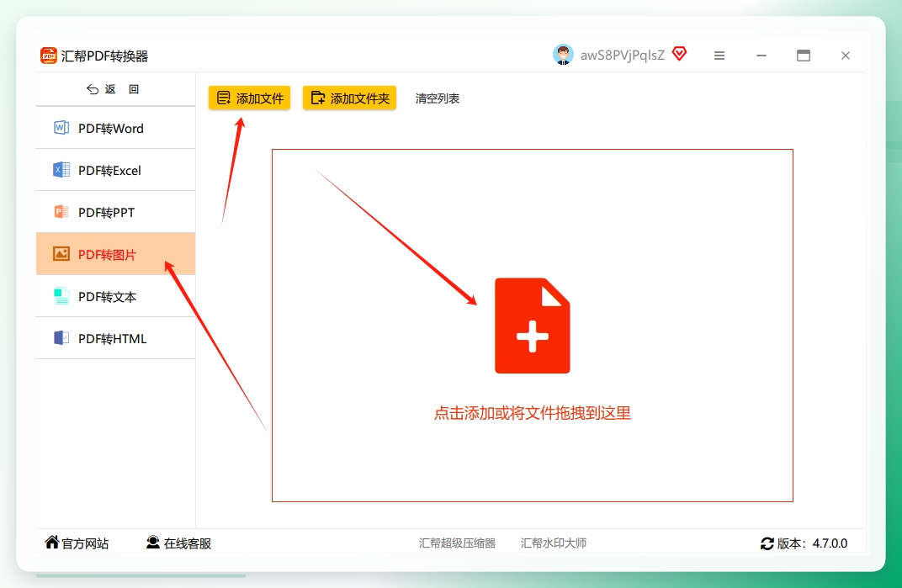Screen dimensions: 902x588
Task: Open the 汇帮超级压缩器 link
Action: point(457,543)
